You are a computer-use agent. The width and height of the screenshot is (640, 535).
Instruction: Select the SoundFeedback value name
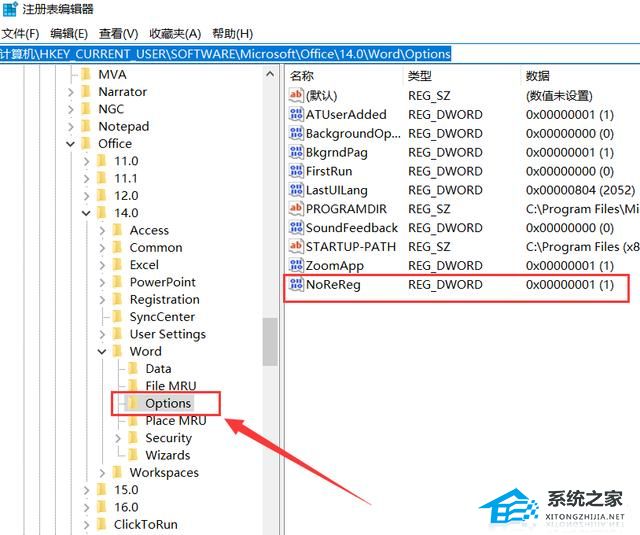pos(352,228)
